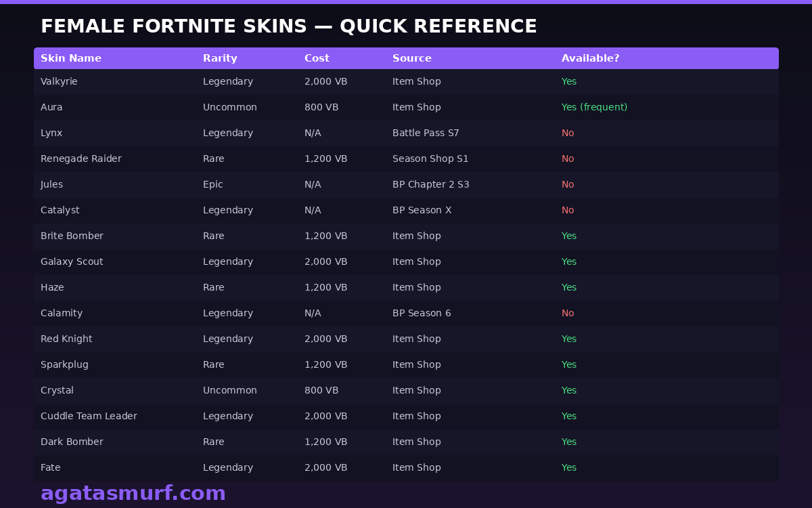Click 'BP Season X' source cell
812x508 pixels.
click(x=422, y=210)
